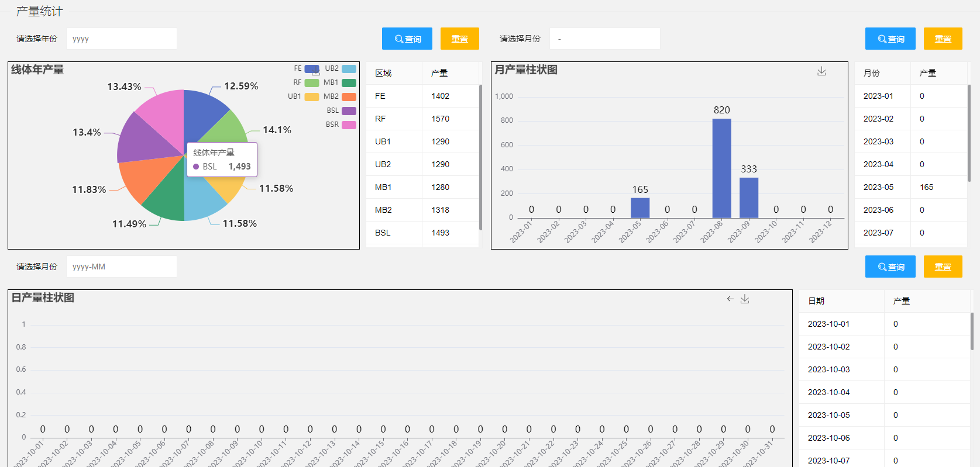Download the daily output bar chart image
Screen dimensions: 980x467
745,299
